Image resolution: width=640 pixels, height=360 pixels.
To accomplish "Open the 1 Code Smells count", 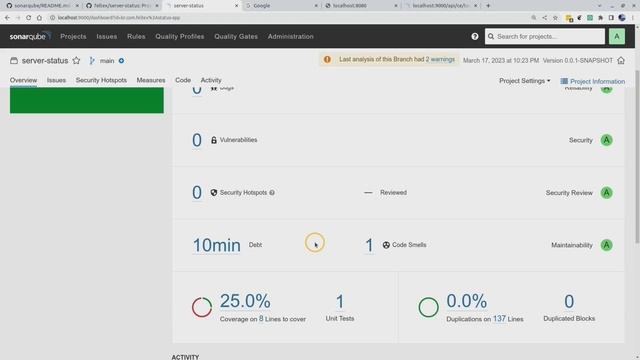I will click(369, 245).
